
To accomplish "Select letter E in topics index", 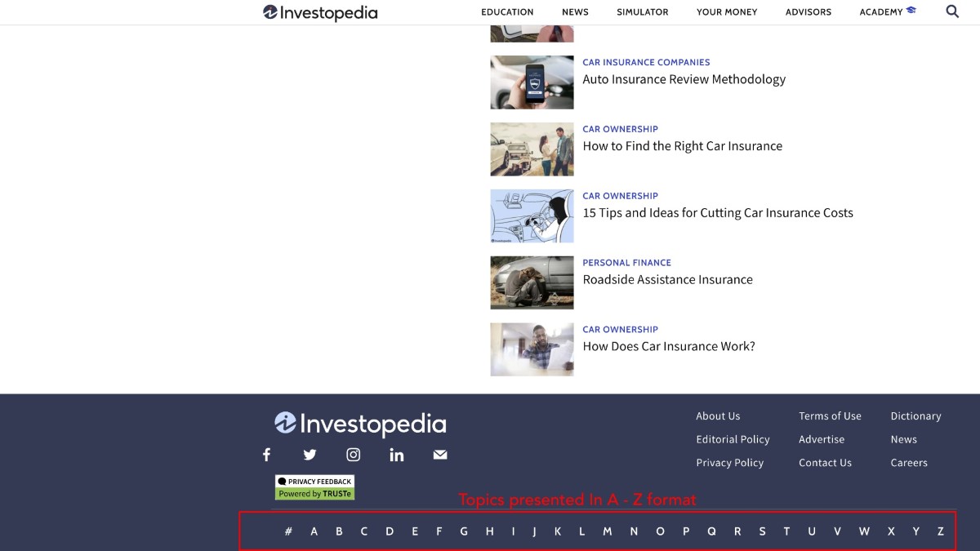I will (415, 531).
